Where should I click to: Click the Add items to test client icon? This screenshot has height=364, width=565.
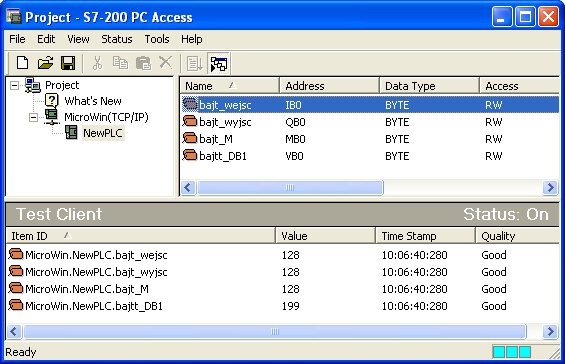coord(195,64)
